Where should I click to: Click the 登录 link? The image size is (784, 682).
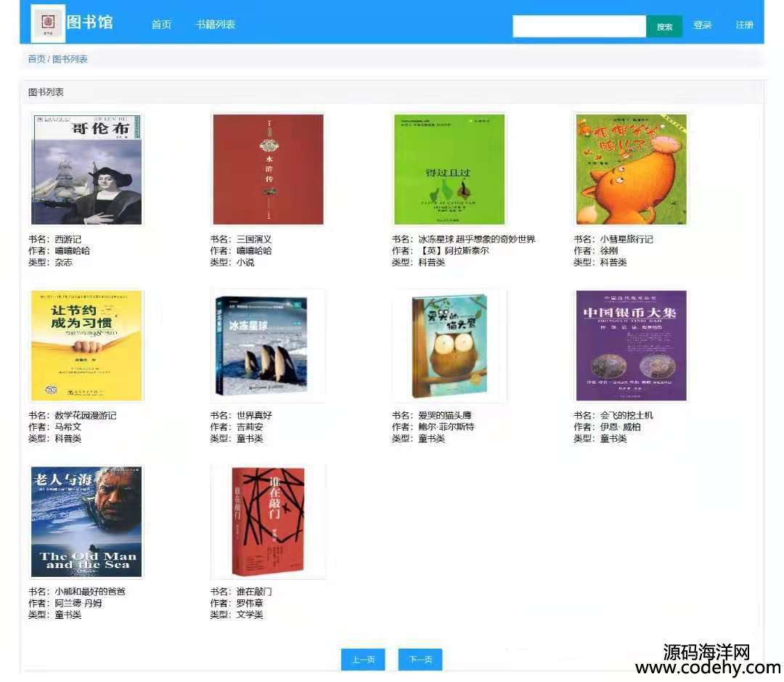702,25
